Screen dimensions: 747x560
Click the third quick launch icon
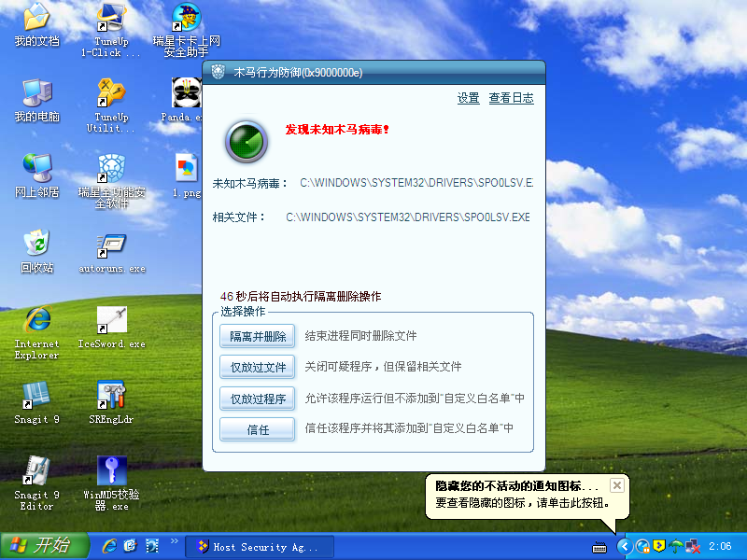[152, 546]
